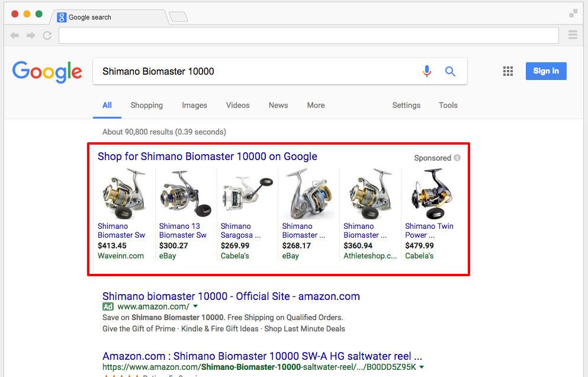Open the Amazon Official Site ad link
This screenshot has height=377, width=588.
pyautogui.click(x=231, y=296)
